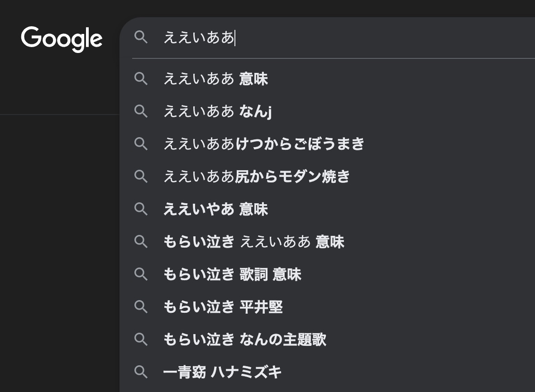Image resolution: width=535 pixels, height=392 pixels.
Task: Pick suggestion ええいやあ 意味
Action: (x=215, y=209)
